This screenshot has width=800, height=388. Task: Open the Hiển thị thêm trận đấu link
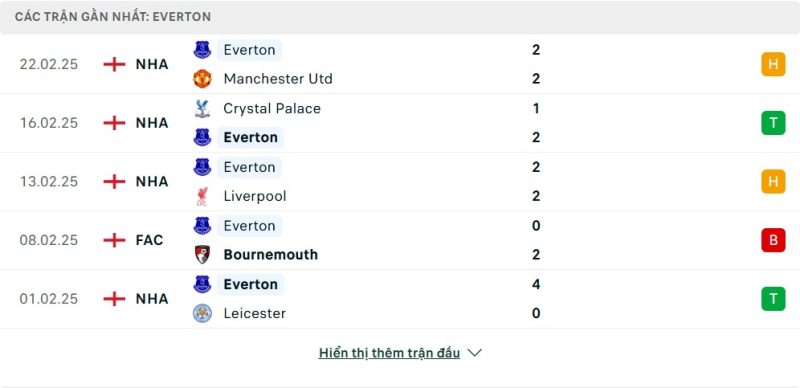389,353
